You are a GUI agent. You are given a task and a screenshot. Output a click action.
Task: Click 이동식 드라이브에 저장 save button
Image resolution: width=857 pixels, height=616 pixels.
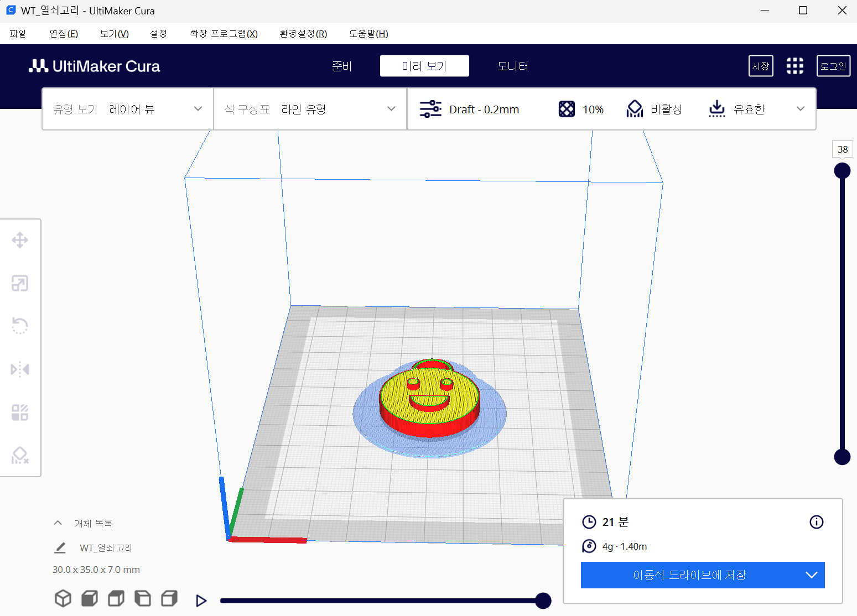click(690, 575)
